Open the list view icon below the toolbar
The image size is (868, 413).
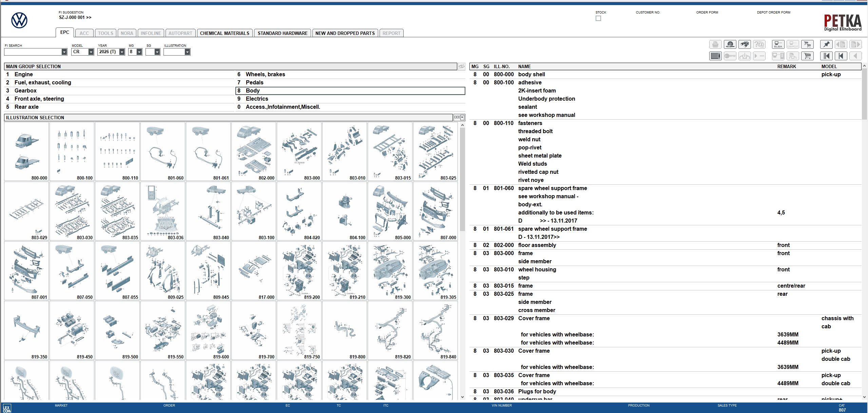pos(716,56)
